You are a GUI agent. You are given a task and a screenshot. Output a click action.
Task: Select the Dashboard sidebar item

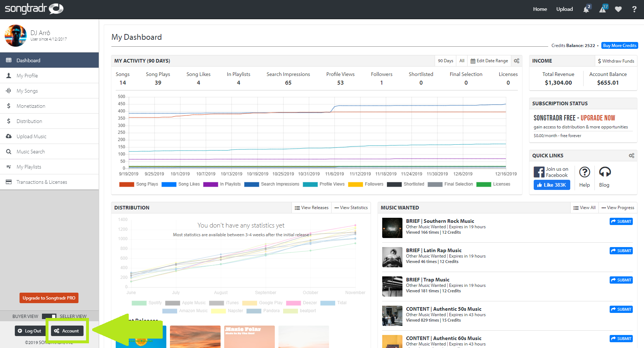pyautogui.click(x=49, y=60)
